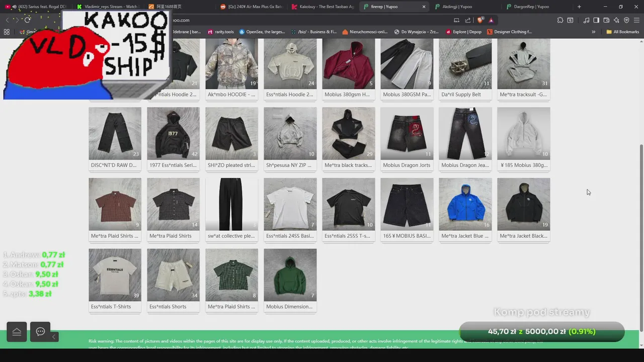Click the chat bubble icon at bottom left
644x362 pixels.
pos(40,331)
